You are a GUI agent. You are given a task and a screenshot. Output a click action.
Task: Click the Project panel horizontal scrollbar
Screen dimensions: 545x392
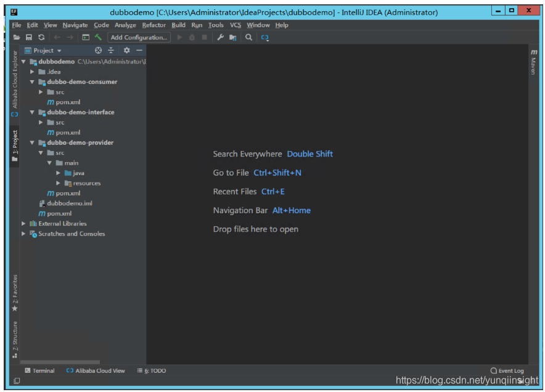pyautogui.click(x=60, y=362)
